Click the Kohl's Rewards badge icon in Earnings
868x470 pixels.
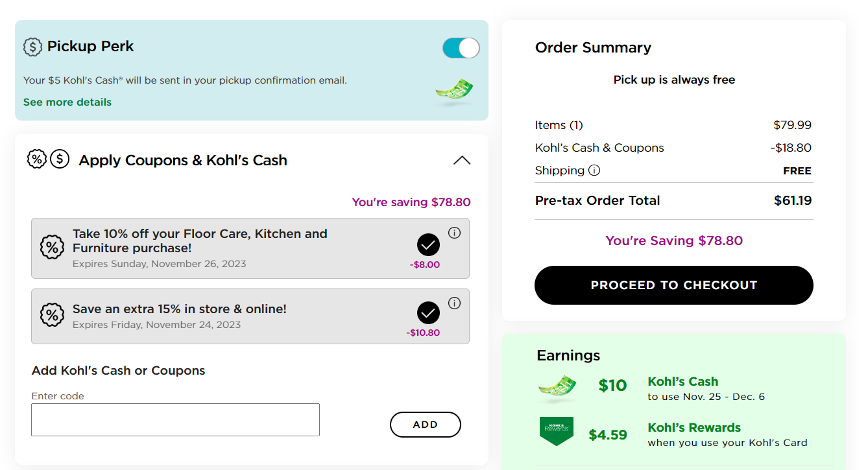coord(557,431)
